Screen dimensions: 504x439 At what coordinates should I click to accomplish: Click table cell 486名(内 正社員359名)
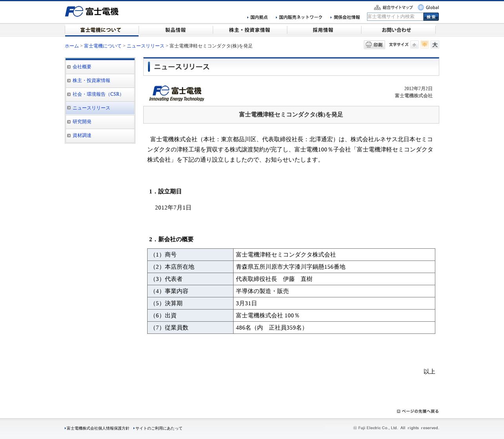click(334, 328)
